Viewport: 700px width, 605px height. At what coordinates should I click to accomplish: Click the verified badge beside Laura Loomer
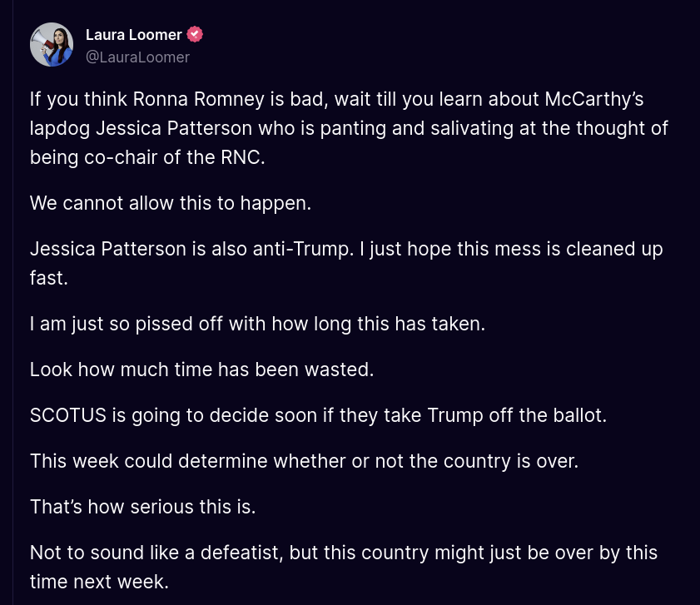pyautogui.click(x=195, y=34)
